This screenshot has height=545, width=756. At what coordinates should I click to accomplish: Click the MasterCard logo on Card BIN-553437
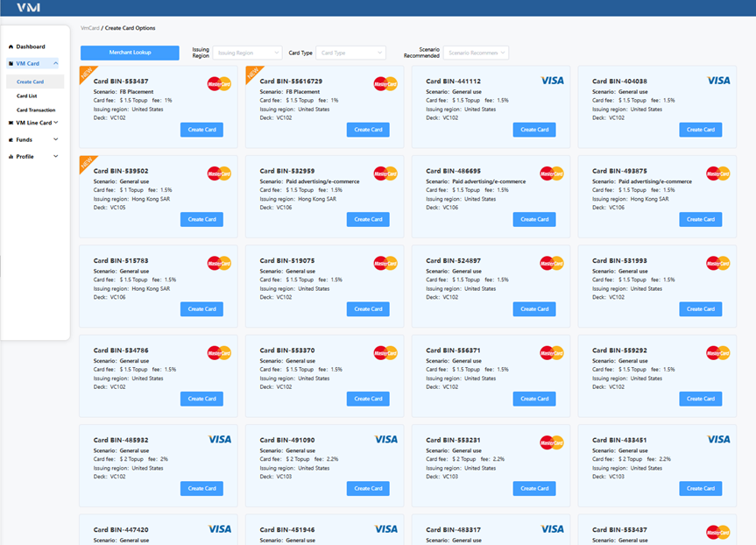pos(219,84)
